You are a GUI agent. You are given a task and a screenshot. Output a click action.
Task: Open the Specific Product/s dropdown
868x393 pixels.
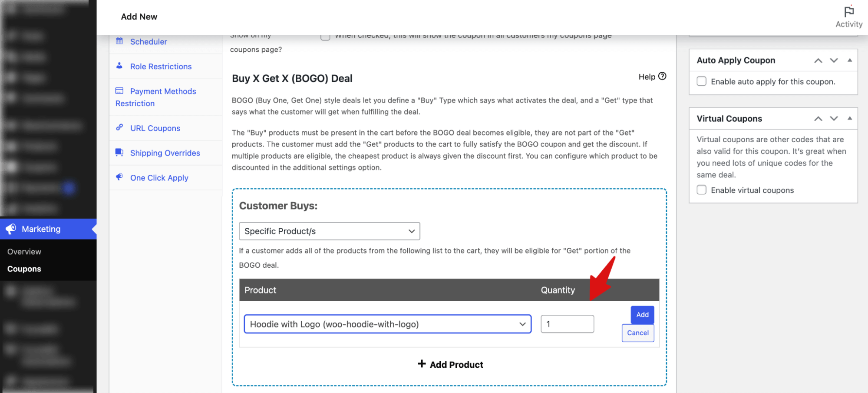329,231
